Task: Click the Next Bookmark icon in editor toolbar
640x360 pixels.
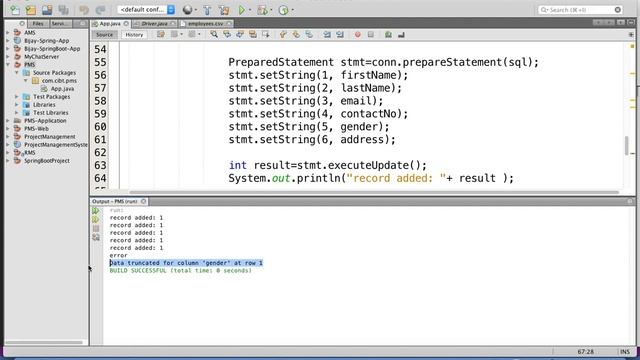Action: pyautogui.click(x=296, y=35)
